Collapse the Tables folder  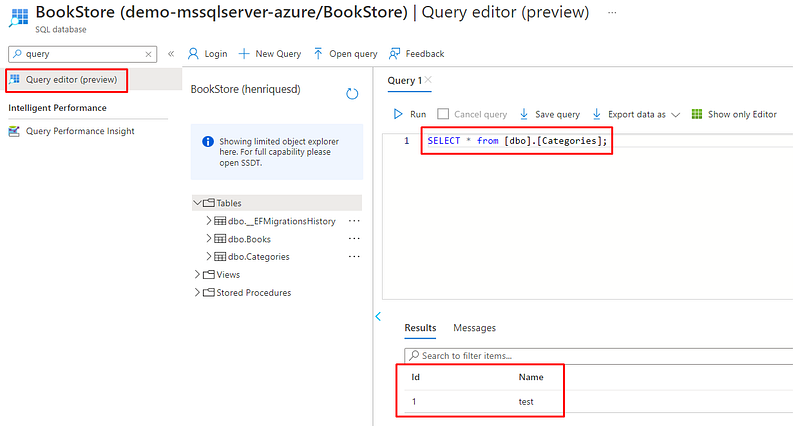click(197, 203)
